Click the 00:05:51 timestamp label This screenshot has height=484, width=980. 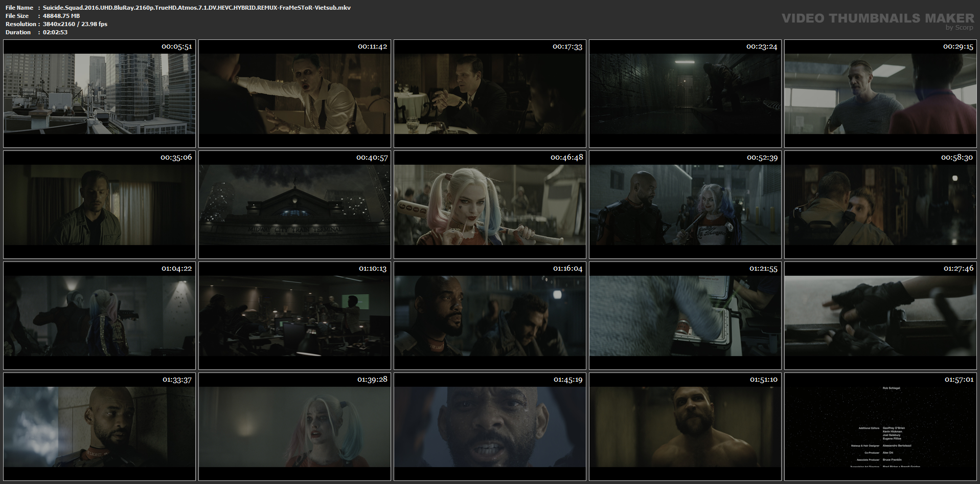pos(177,47)
